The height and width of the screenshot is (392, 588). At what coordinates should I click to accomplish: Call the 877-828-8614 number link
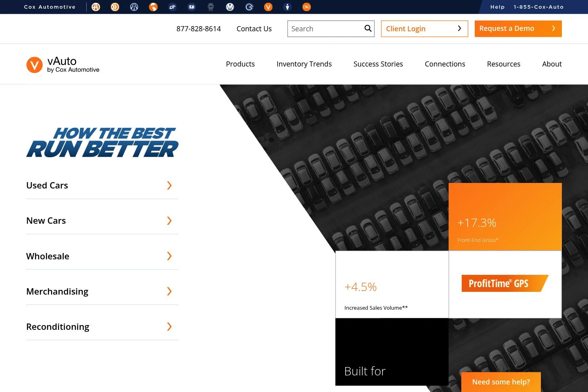pos(199,29)
